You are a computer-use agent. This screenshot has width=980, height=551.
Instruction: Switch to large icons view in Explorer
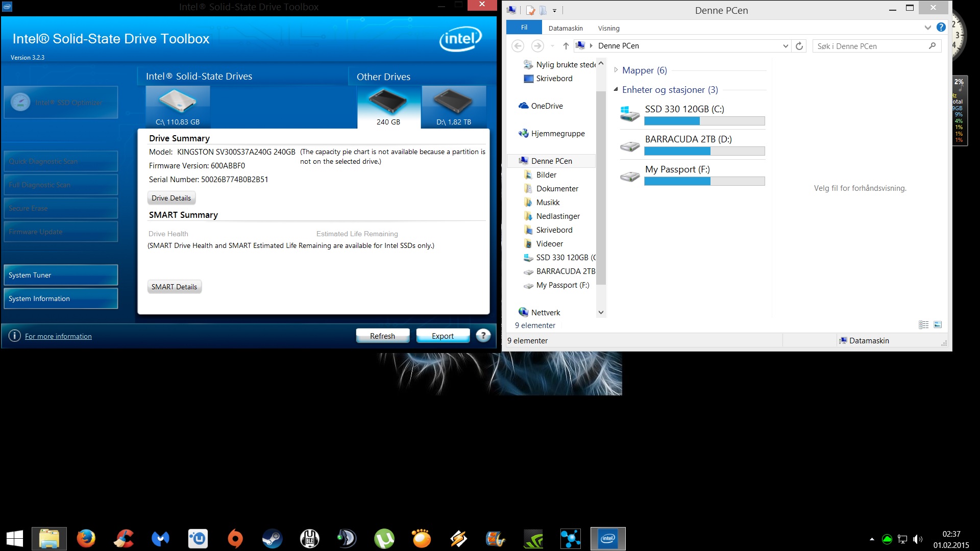coord(938,325)
